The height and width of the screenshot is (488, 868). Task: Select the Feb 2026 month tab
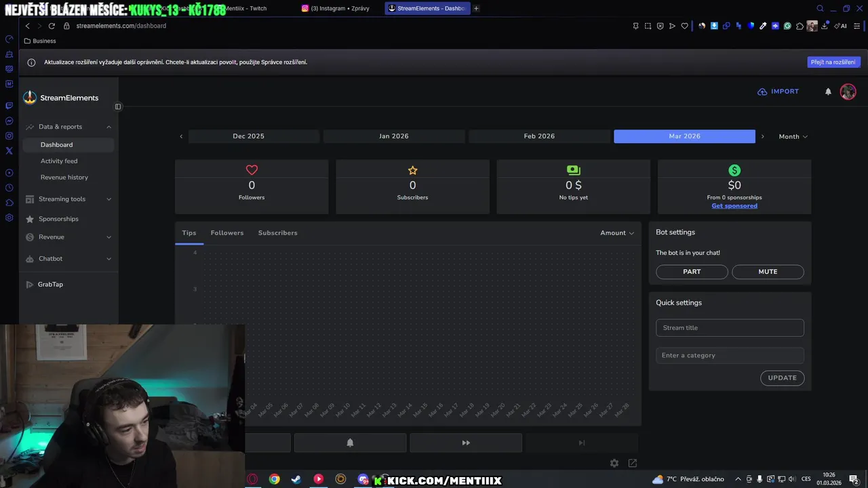tap(539, 136)
